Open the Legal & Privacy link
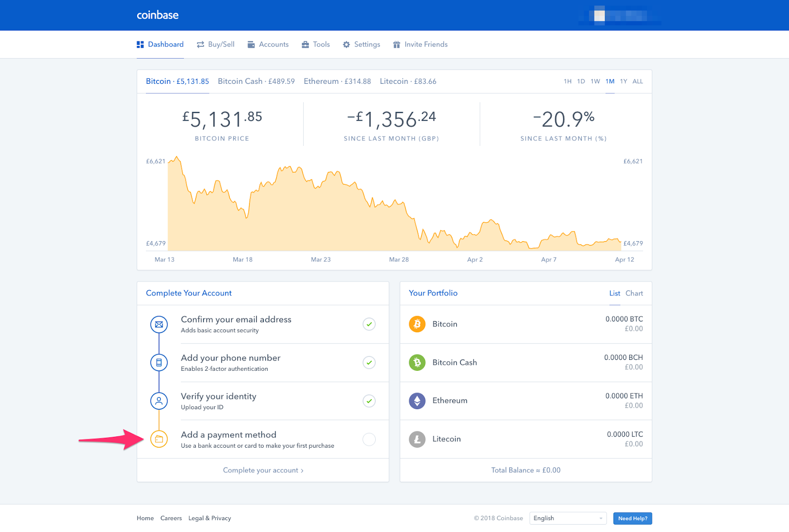This screenshot has width=789, height=532. [210, 518]
